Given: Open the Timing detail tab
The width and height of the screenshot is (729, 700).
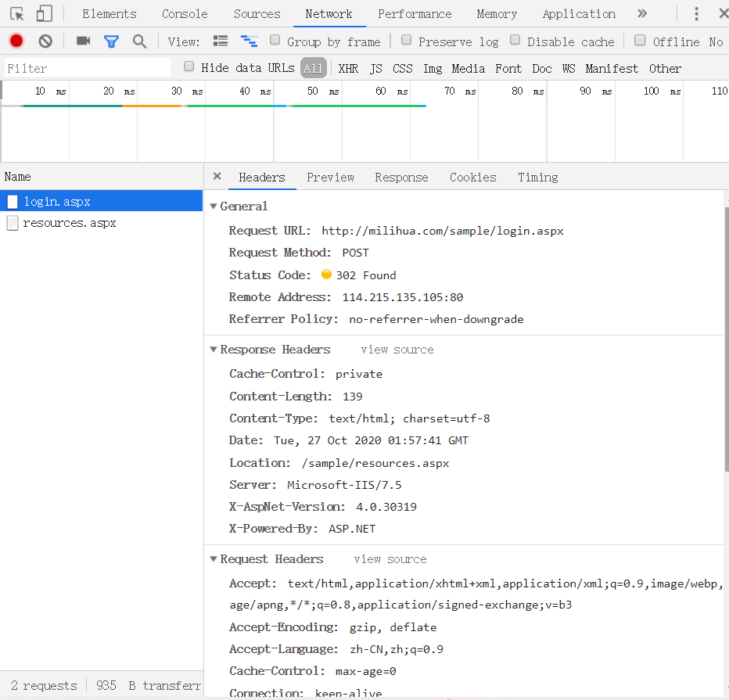Looking at the screenshot, I should [x=538, y=178].
